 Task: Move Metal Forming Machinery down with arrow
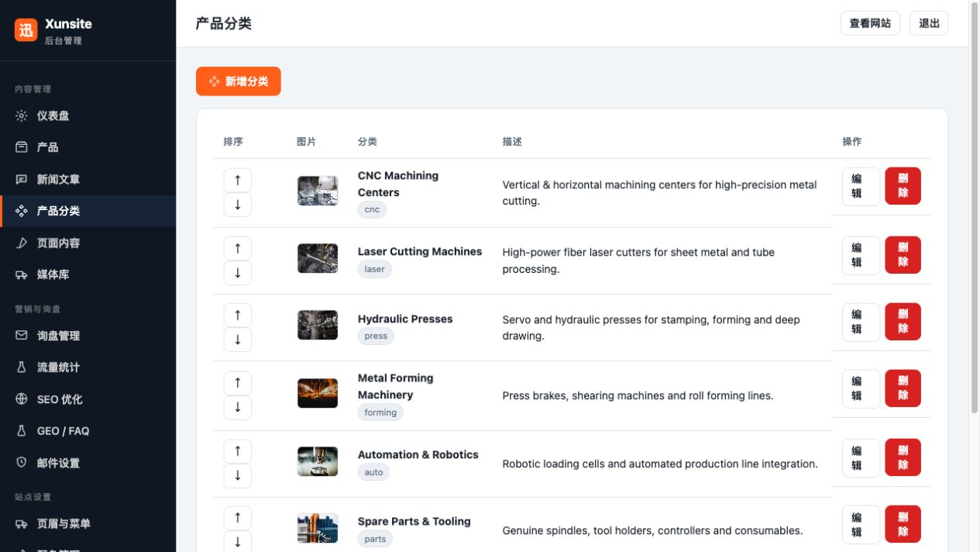click(237, 408)
